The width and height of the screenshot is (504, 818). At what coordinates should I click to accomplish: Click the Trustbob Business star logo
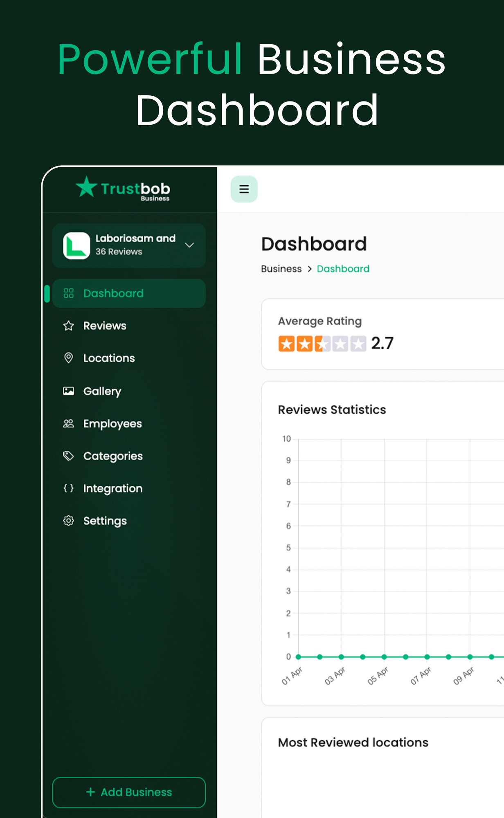86,187
